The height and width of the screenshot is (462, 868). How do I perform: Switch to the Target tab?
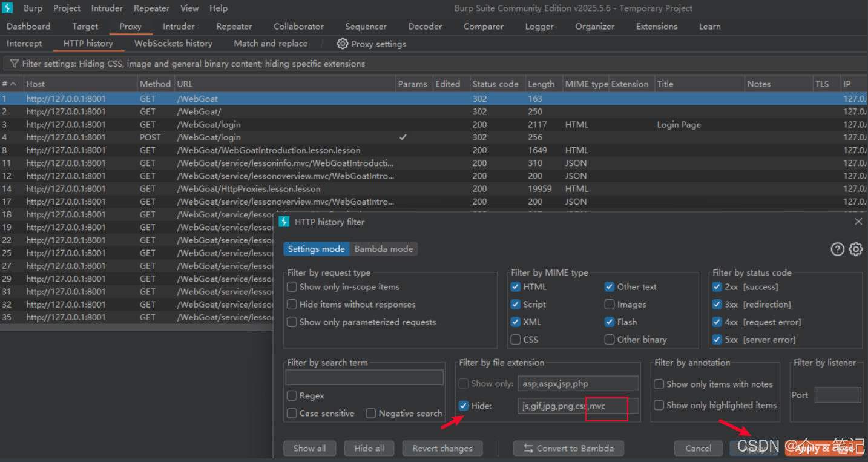85,27
